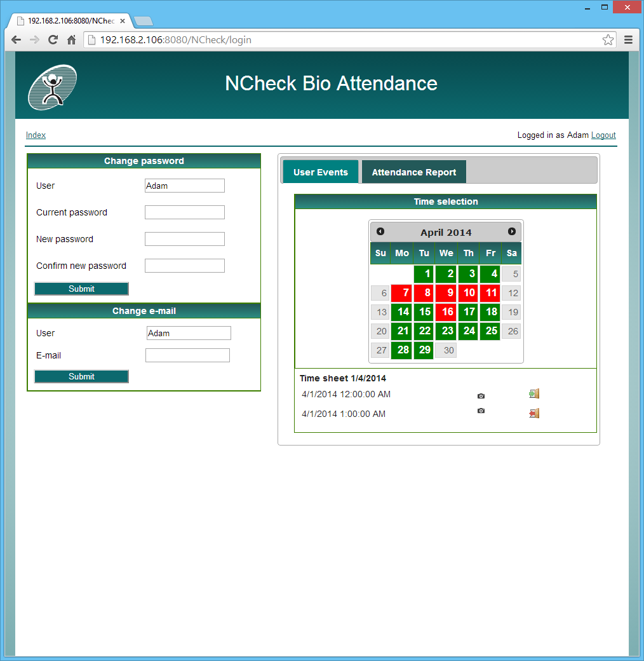Image resolution: width=644 pixels, height=661 pixels.
Task: Click the camera icon beside the 1:00:00 AM entry
Action: [481, 411]
